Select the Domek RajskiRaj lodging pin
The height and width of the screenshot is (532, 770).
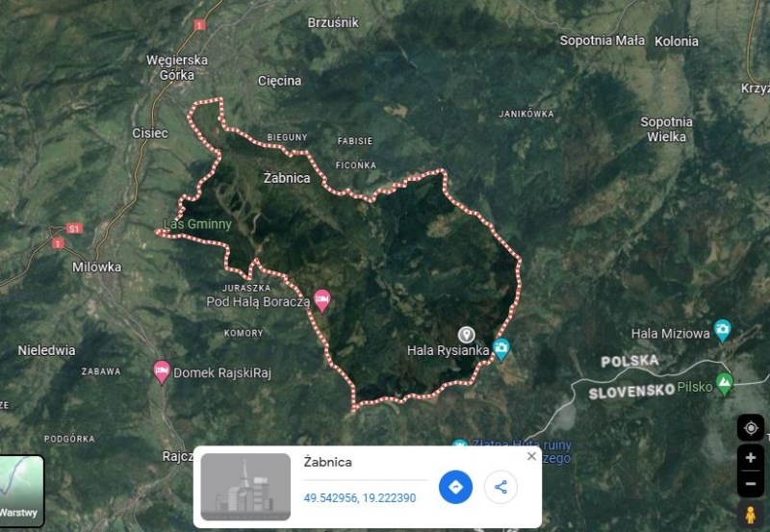coord(162,372)
